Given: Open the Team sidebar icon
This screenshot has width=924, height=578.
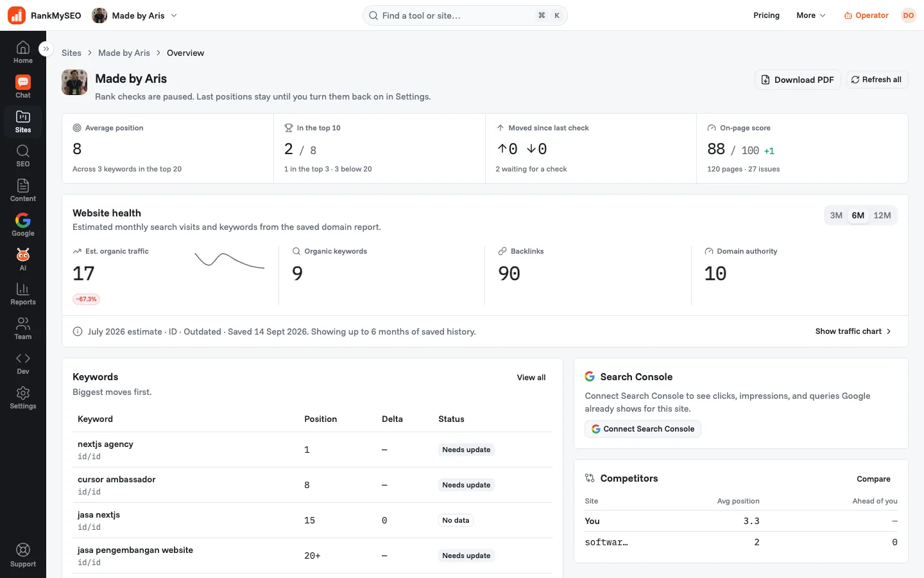Looking at the screenshot, I should point(23,329).
